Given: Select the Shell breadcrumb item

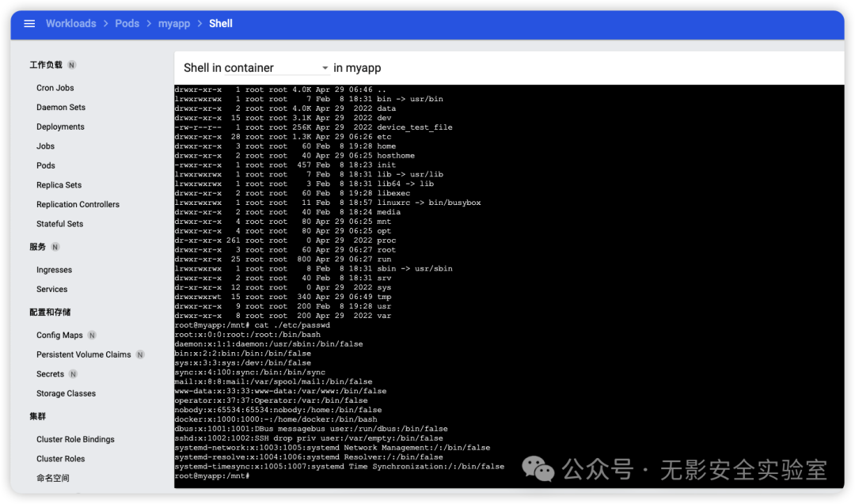Looking at the screenshot, I should 221,24.
